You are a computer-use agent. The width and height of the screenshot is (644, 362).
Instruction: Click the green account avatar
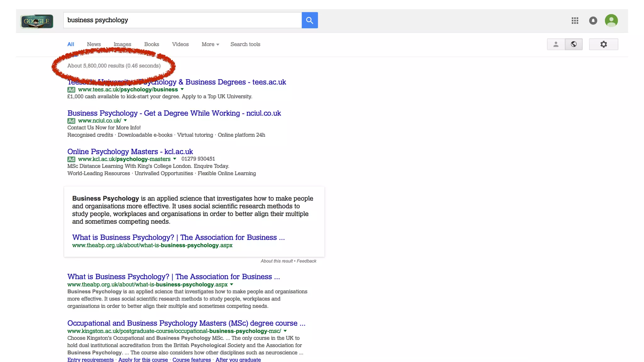(611, 20)
